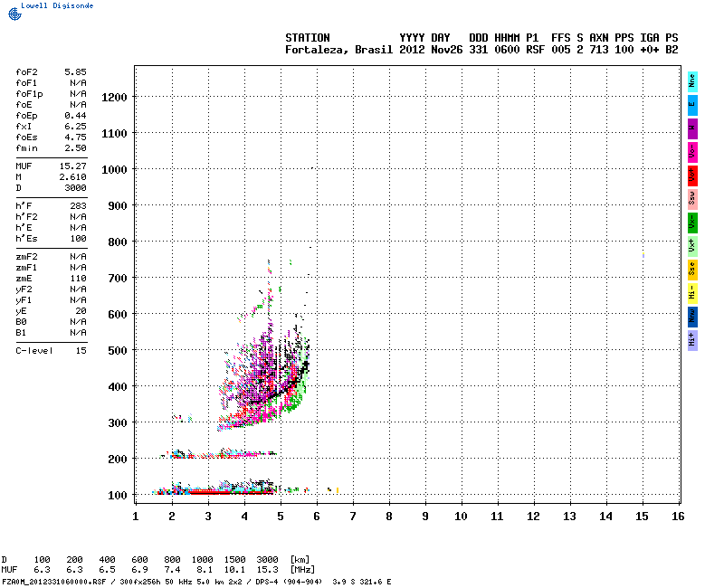Click the B0 label

coord(21,322)
